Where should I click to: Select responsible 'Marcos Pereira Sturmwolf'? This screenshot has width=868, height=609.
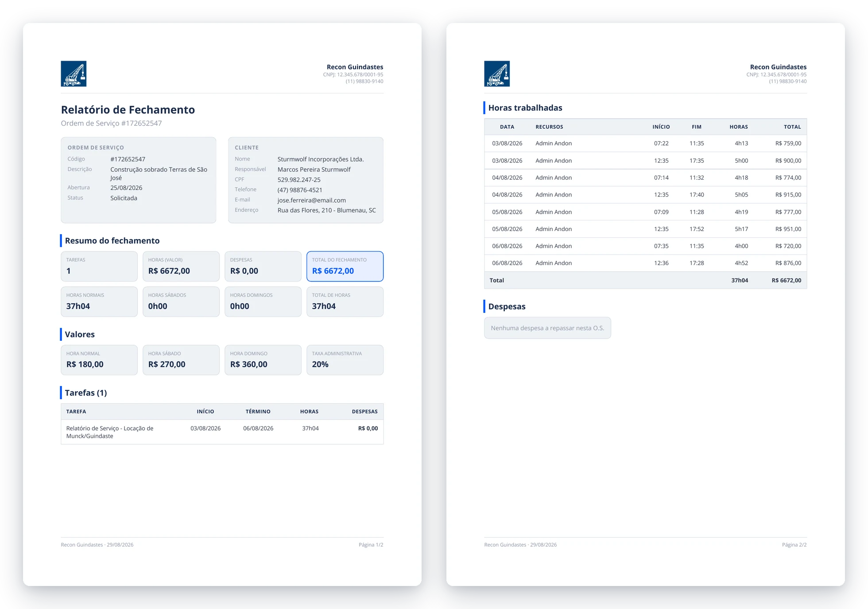click(x=314, y=169)
